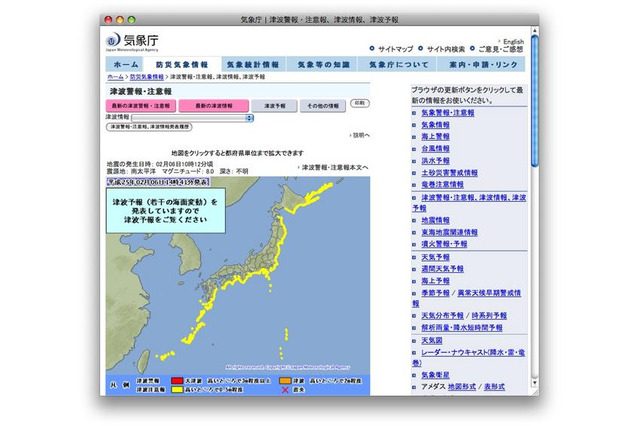640x426 pixels.
Task: Open the 気象情報 sidebar link
Action: (435, 125)
